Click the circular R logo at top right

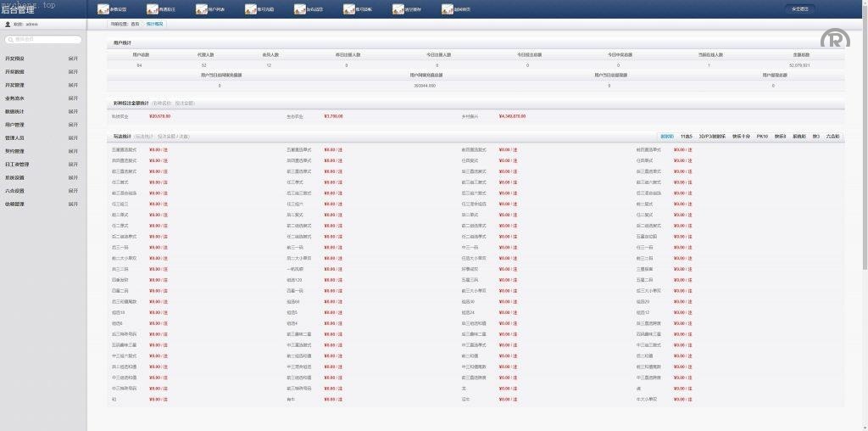click(x=834, y=39)
